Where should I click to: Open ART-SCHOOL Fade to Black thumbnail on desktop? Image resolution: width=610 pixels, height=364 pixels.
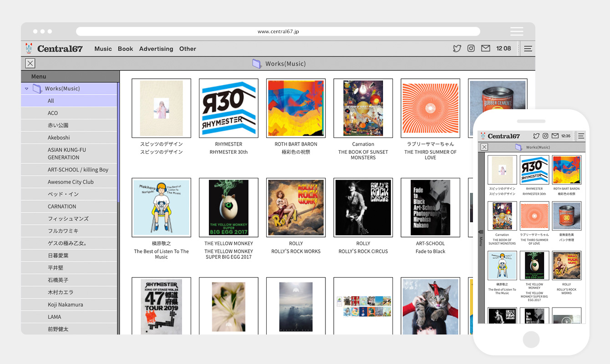(x=430, y=207)
